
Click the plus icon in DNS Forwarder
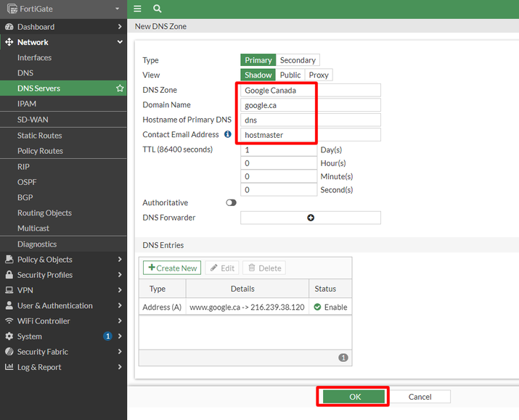click(311, 218)
